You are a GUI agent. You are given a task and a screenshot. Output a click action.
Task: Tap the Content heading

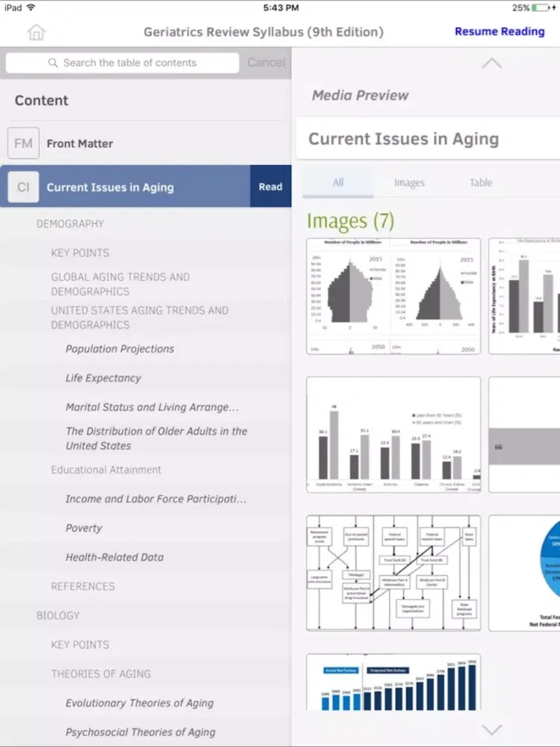pos(41,101)
